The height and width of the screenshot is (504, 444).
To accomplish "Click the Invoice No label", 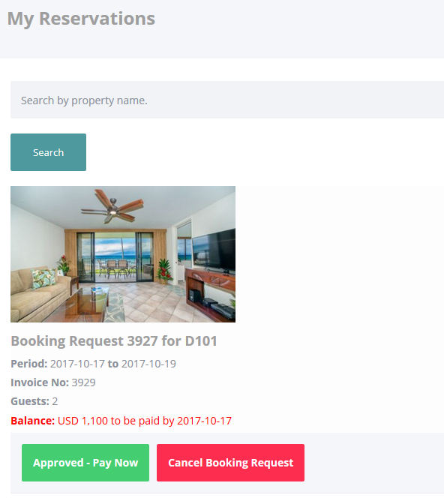I will tap(40, 382).
